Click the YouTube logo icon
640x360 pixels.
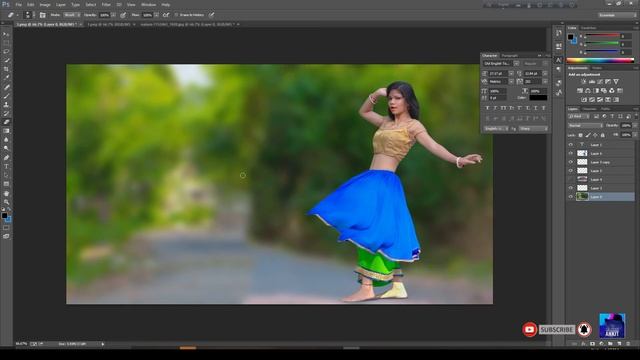529,329
